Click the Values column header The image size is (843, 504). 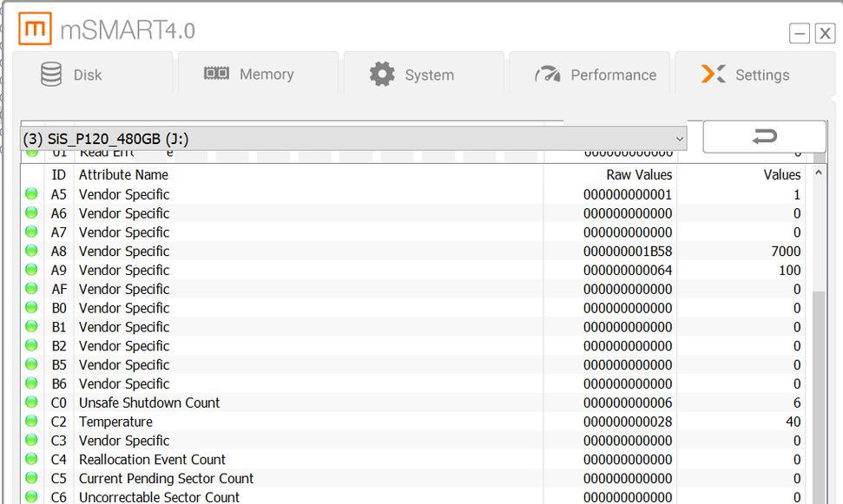click(x=782, y=174)
